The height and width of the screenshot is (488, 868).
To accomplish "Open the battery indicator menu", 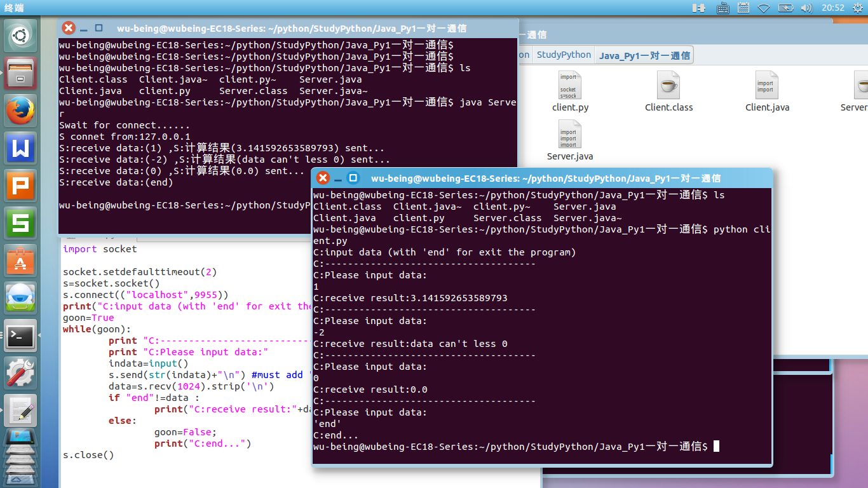I will [x=786, y=8].
